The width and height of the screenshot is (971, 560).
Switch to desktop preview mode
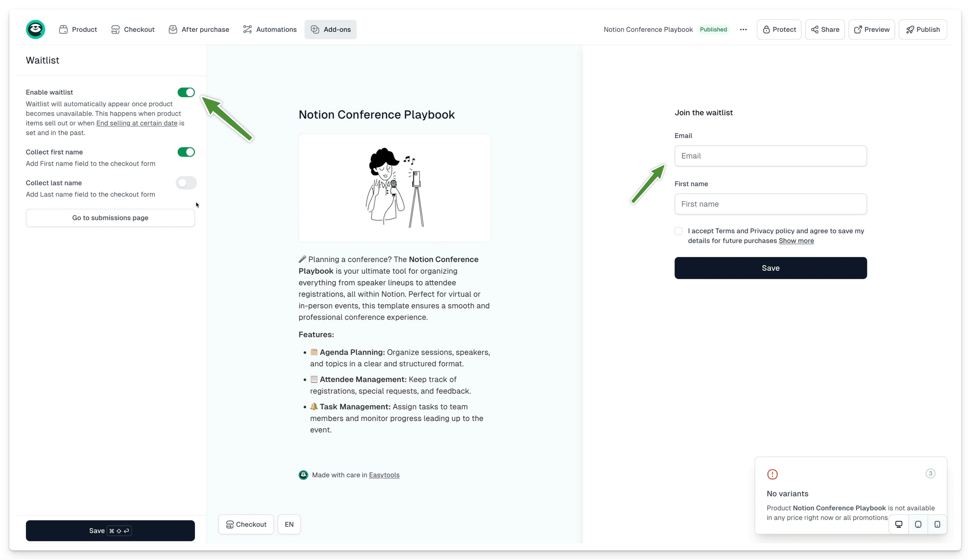[x=899, y=524]
